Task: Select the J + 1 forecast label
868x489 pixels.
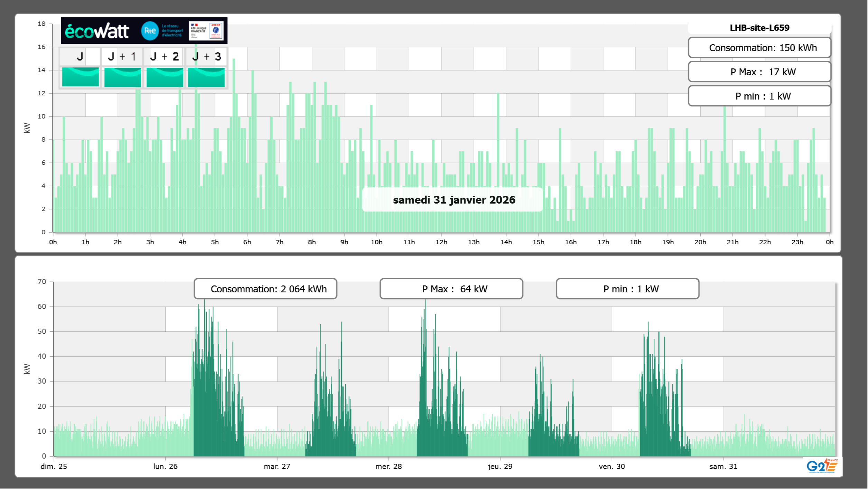Action: pos(122,56)
